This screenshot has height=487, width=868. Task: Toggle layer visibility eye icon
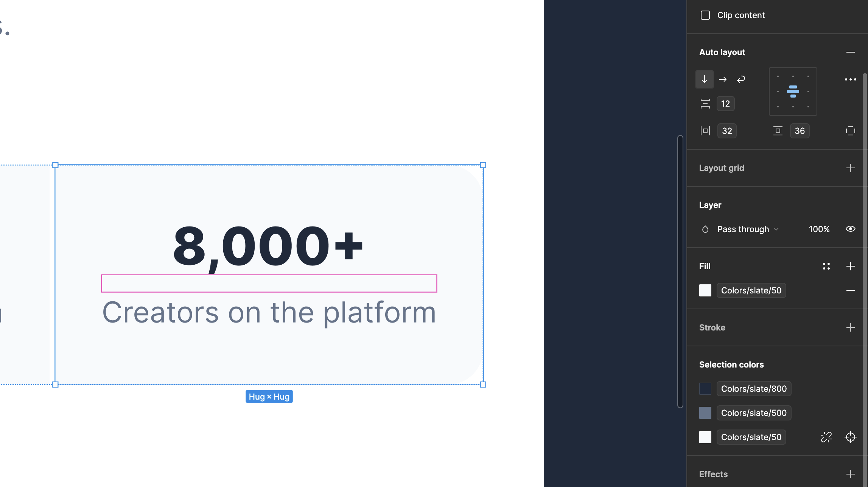pyautogui.click(x=850, y=229)
